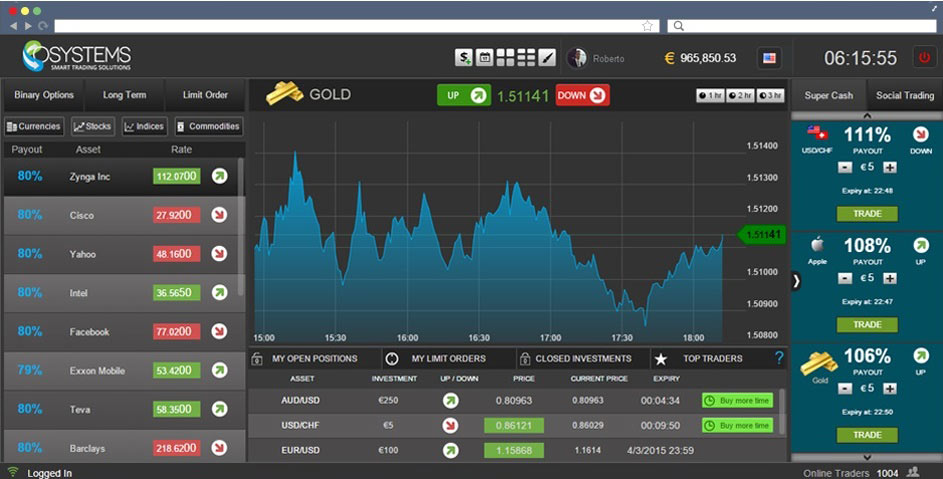Click Intel up arrow icon

220,292
